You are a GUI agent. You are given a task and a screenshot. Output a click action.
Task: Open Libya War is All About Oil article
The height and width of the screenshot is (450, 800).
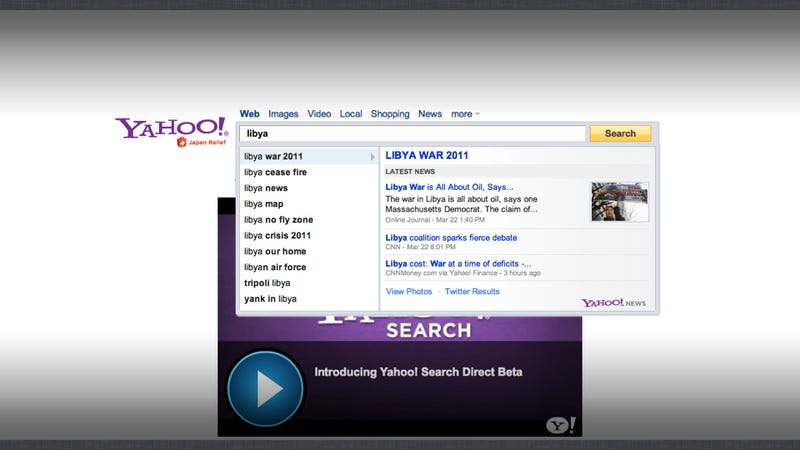[449, 187]
